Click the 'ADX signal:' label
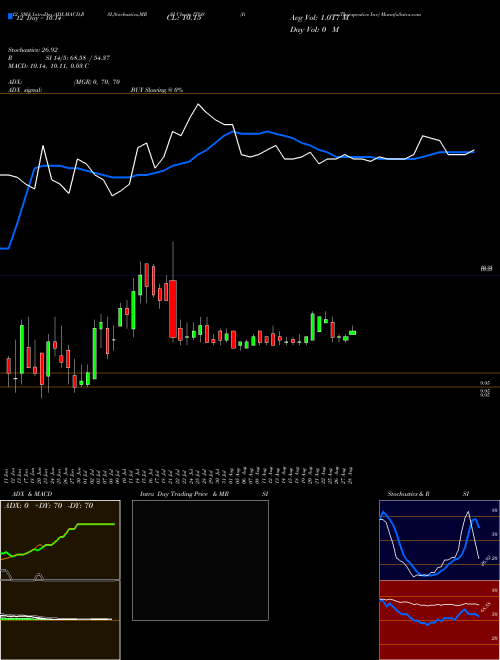The height and width of the screenshot is (660, 500). click(25, 90)
